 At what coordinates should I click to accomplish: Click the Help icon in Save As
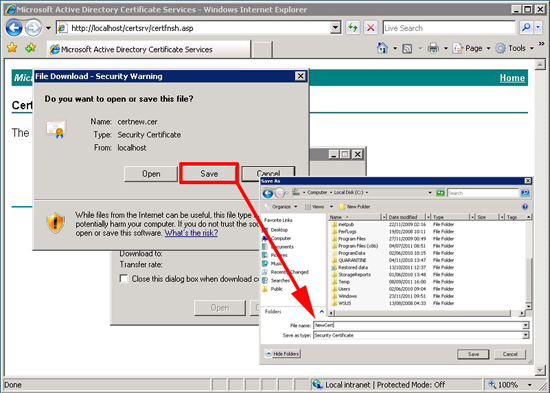[525, 207]
